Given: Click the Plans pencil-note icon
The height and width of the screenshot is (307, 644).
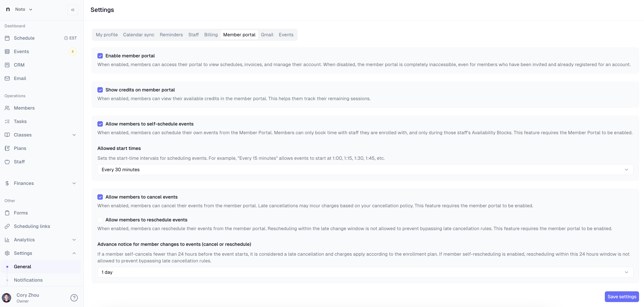Looking at the screenshot, I should point(7,148).
